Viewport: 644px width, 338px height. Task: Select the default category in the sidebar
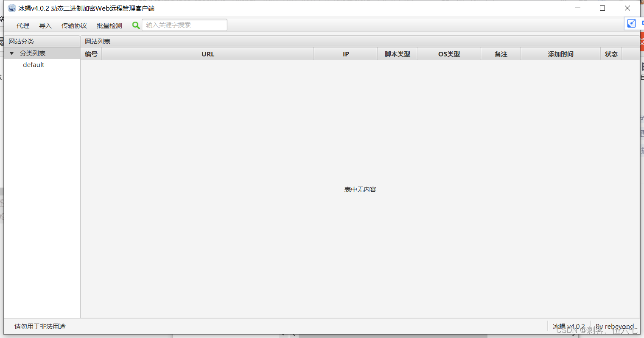pyautogui.click(x=34, y=64)
